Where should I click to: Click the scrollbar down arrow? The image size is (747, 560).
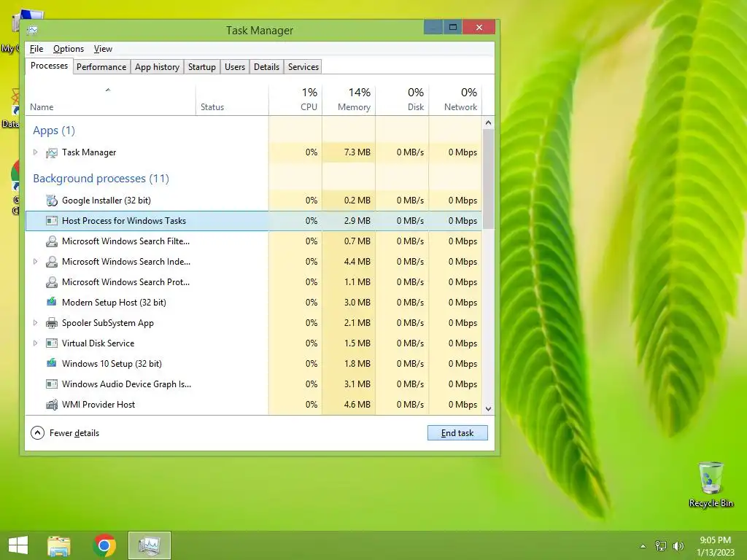point(488,408)
